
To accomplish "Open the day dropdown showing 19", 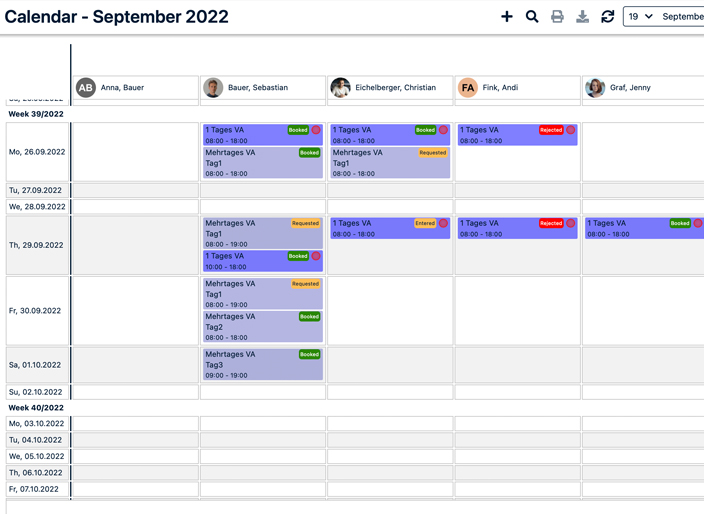I will (640, 17).
